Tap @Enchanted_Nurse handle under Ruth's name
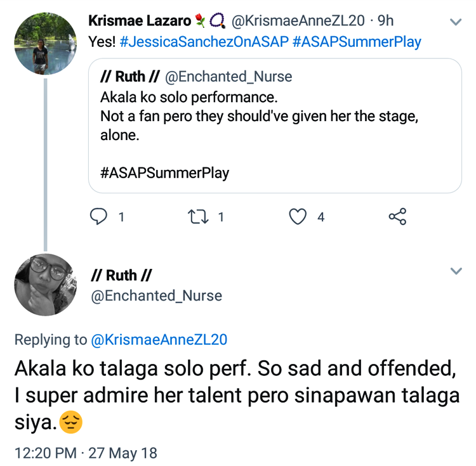Viewport: 476px width, 466px height. click(x=157, y=295)
